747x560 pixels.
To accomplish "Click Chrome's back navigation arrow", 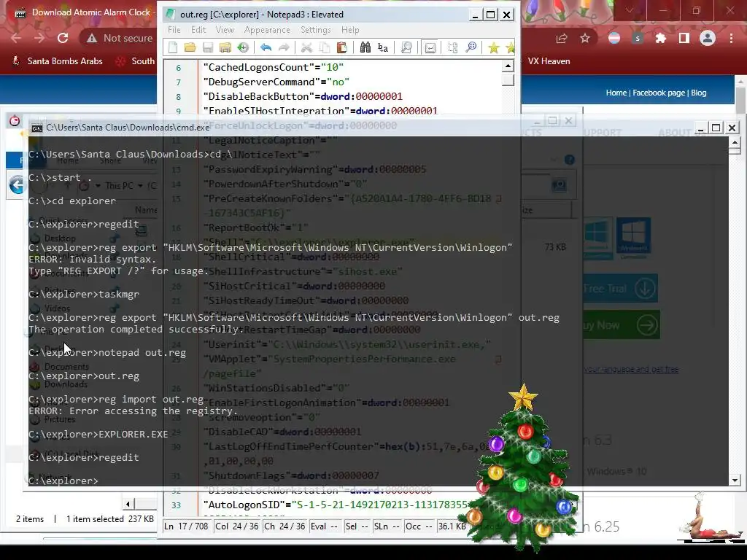I will [16, 38].
